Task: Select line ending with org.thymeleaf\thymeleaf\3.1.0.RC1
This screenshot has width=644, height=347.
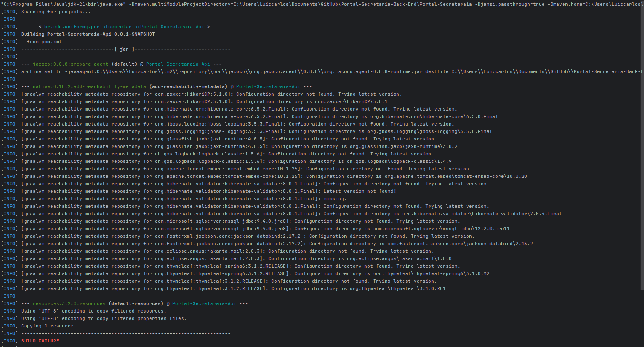Action: click(x=223, y=288)
